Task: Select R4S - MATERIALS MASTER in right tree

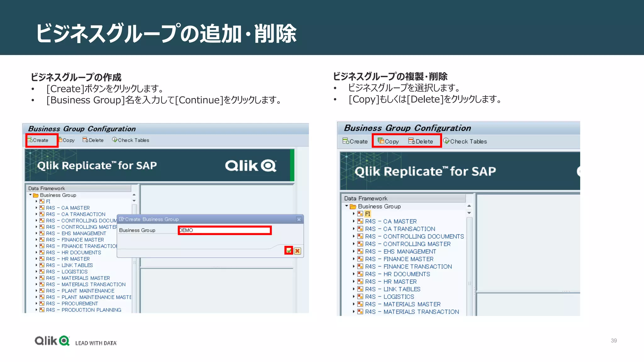Action: coord(403,304)
